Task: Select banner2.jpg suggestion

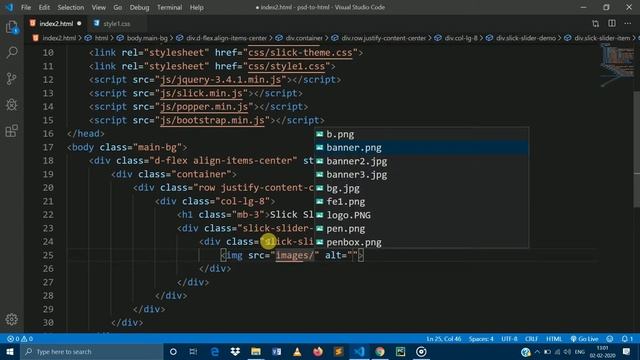Action: click(421, 161)
